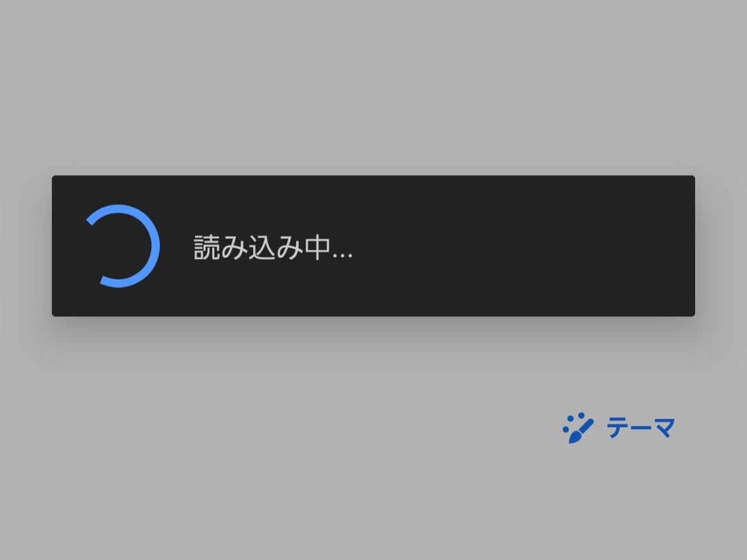Click the spinning blue arc

(122, 245)
